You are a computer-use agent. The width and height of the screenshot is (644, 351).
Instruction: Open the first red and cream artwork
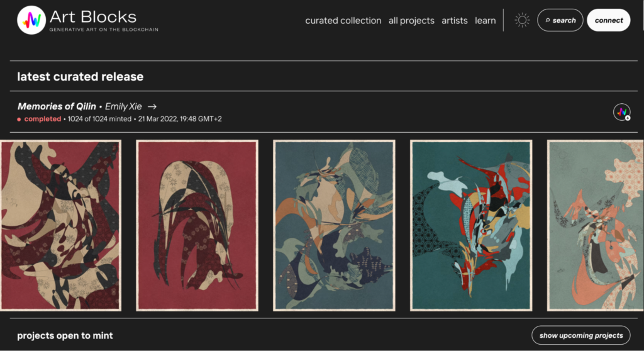pyautogui.click(x=60, y=225)
